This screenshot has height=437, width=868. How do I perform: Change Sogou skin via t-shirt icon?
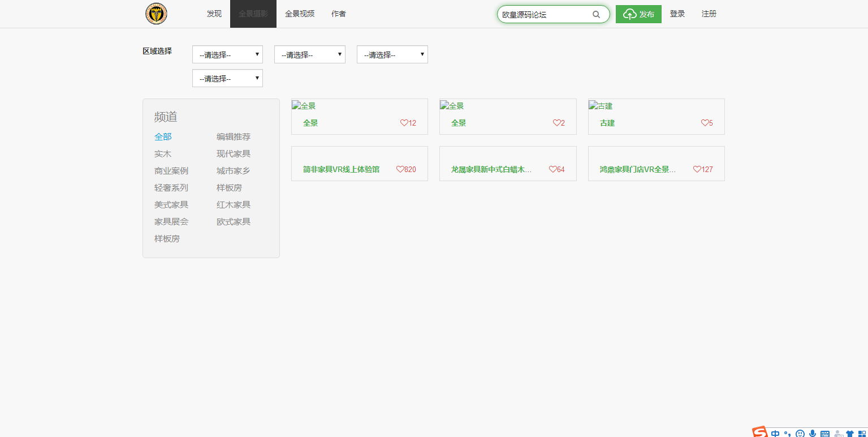coord(850,433)
